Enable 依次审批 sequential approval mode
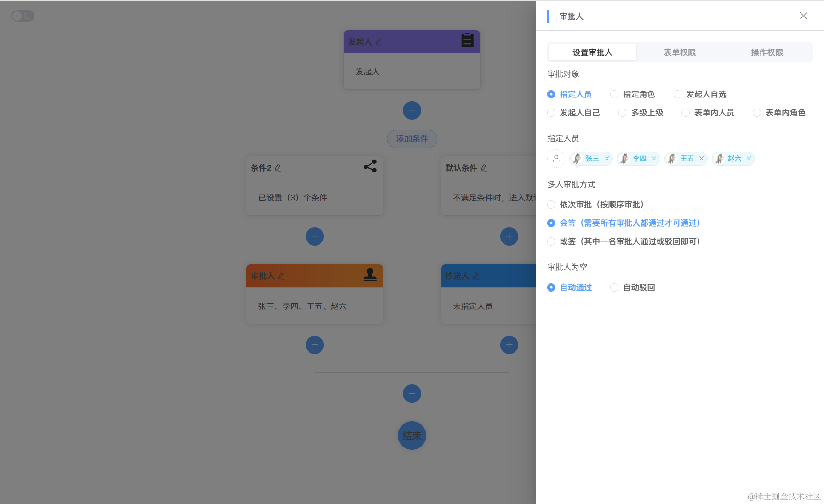 (551, 205)
